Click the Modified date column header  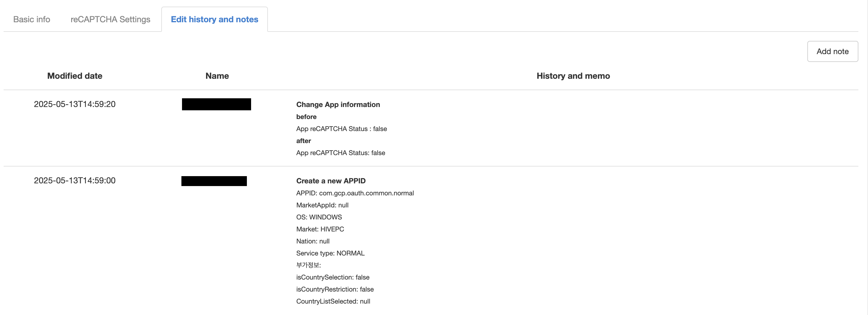pyautogui.click(x=74, y=76)
